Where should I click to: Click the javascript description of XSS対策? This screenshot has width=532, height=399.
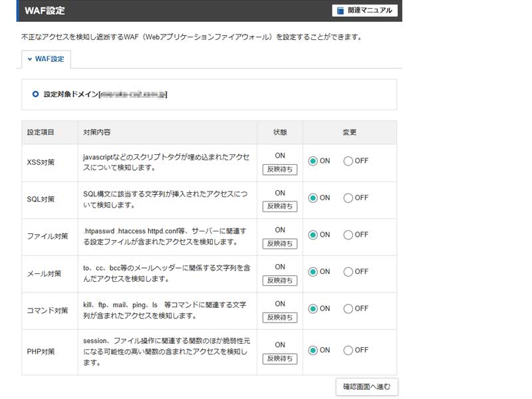tap(166, 162)
